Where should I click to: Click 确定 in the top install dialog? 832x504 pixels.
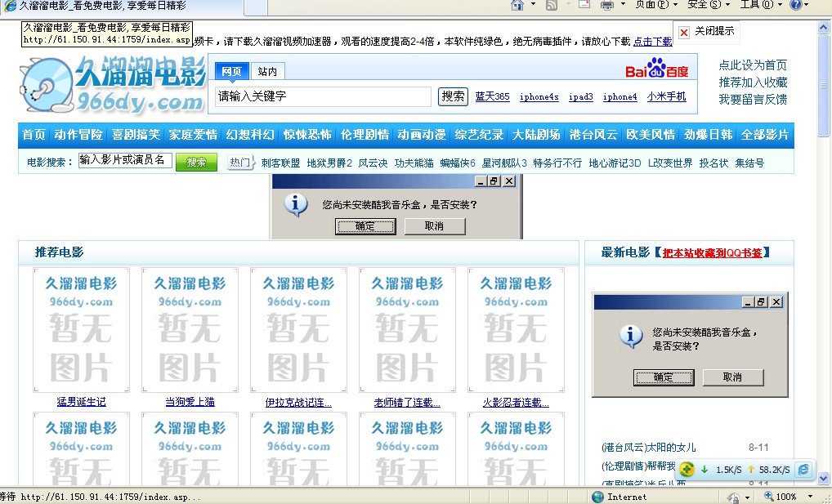[x=365, y=226]
